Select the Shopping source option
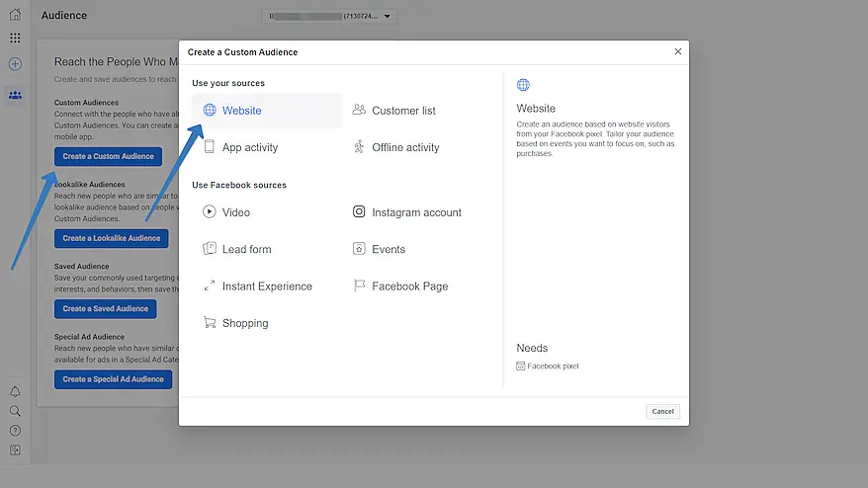The image size is (868, 488). (x=244, y=323)
